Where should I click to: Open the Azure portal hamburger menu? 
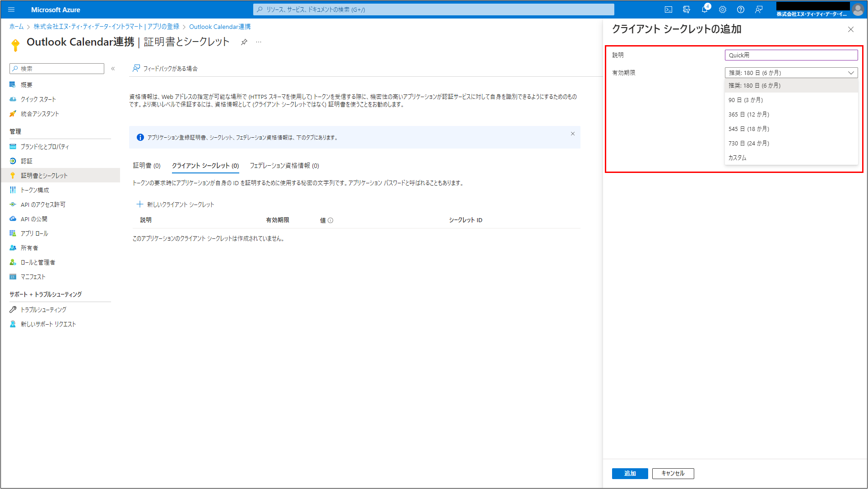click(11, 9)
